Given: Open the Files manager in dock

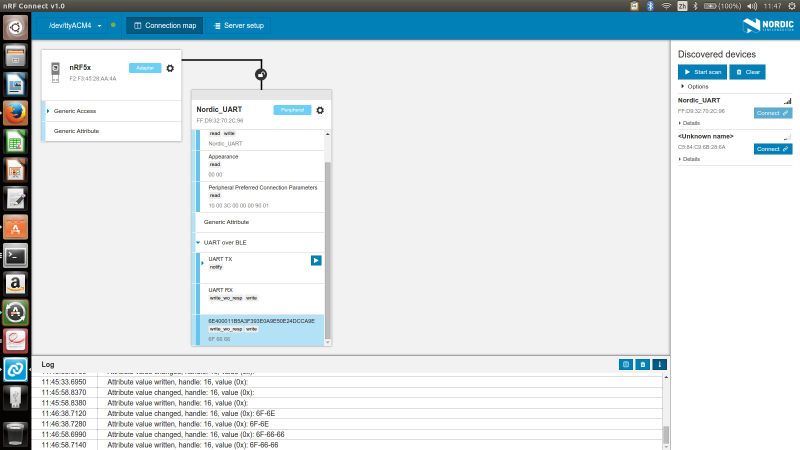Looking at the screenshot, I should pyautogui.click(x=15, y=56).
